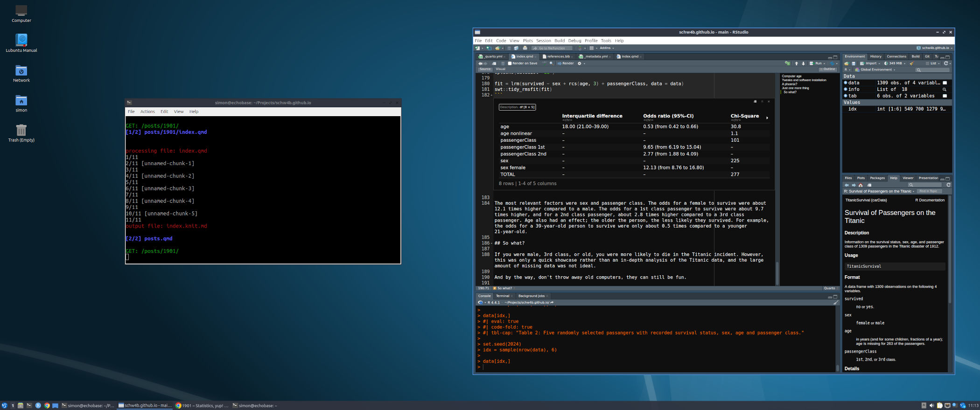Open the Global Environment dropdown

pyautogui.click(x=875, y=69)
